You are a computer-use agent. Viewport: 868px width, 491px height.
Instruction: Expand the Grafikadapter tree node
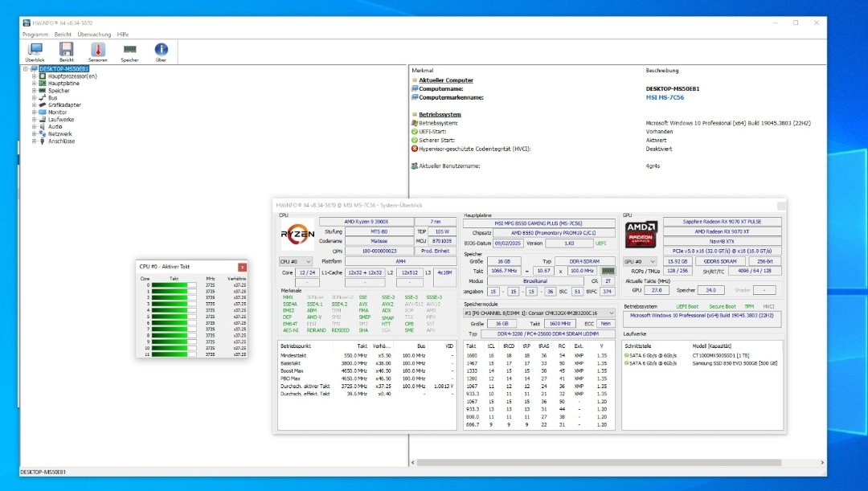34,105
